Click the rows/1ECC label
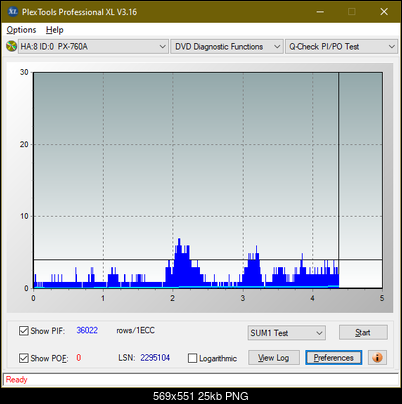The height and width of the screenshot is (404, 402). [x=135, y=330]
